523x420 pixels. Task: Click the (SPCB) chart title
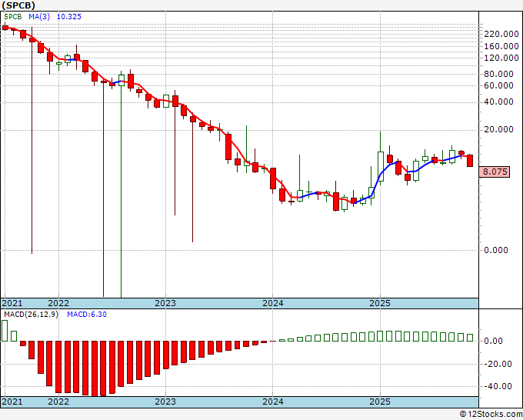point(18,5)
